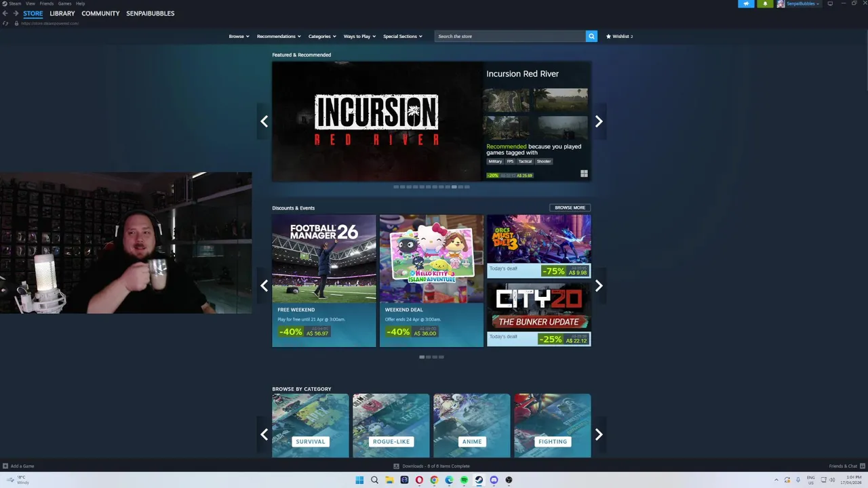
Task: Click the taskbar clock showing 1:04 PM
Action: [852, 480]
